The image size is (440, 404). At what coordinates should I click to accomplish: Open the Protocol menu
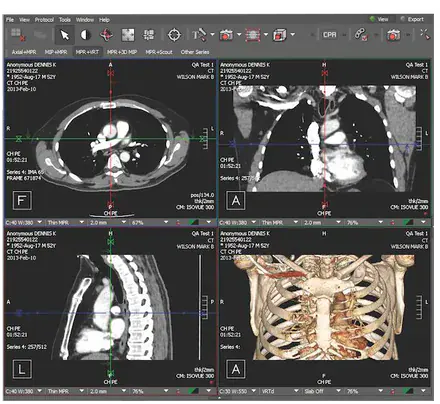[x=44, y=20]
